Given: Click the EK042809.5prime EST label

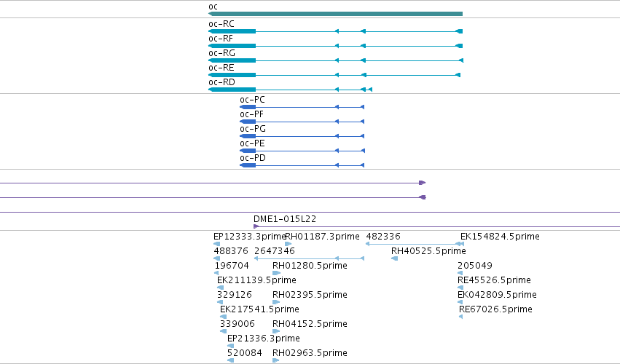Looking at the screenshot, I should coord(497,296).
